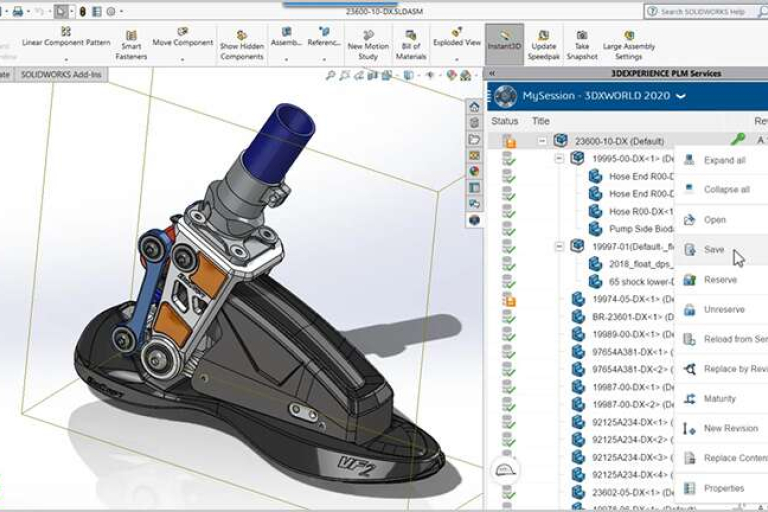Screen dimensions: 768x512
Task: Click Update Speedpak in the ribbon
Action: [543, 45]
